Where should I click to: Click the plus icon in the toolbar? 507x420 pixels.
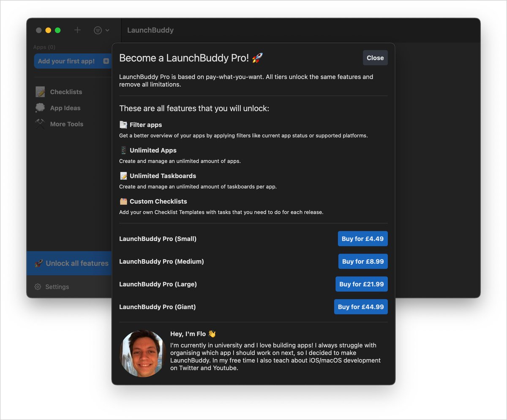coord(77,30)
